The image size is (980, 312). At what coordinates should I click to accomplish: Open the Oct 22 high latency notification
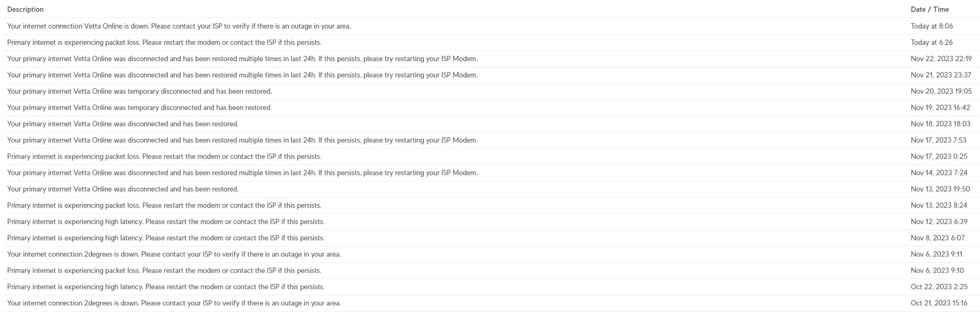pos(166,287)
